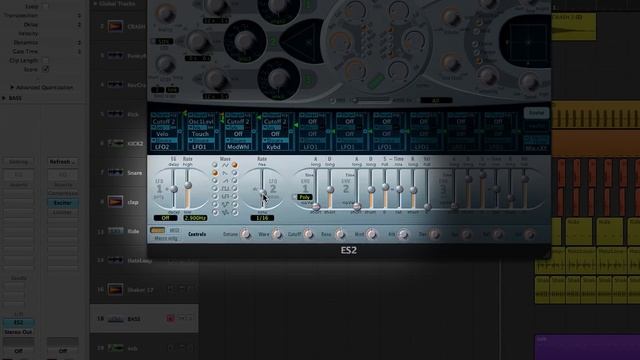Open router slot 4 Kybd source menu
The image size is (640, 360).
pos(274,147)
